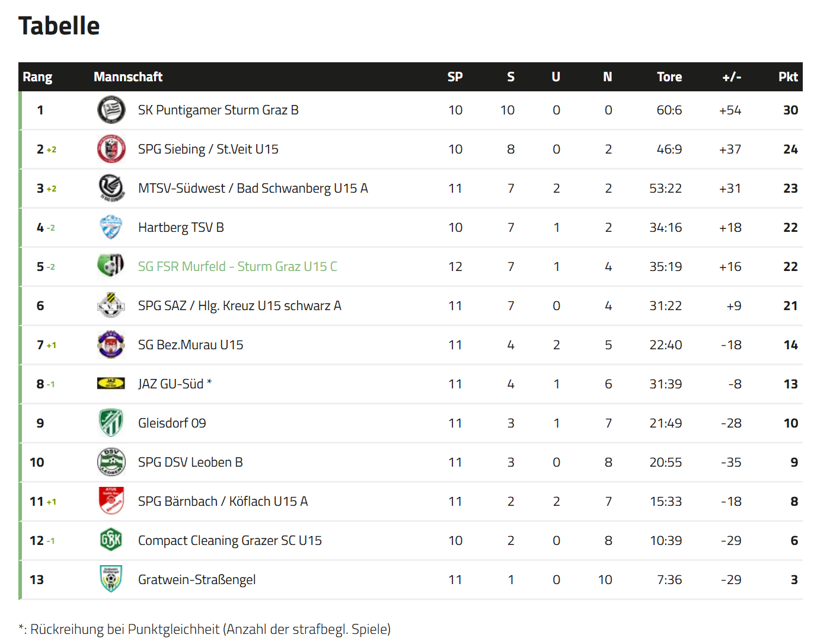This screenshot has height=644, width=817.
Task: Click the SP column header
Action: pos(455,77)
